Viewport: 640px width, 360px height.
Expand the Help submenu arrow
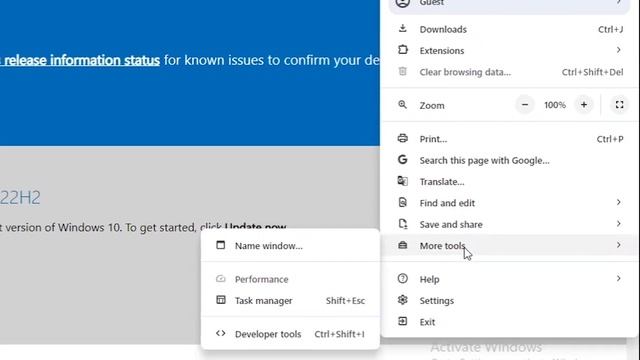619,278
